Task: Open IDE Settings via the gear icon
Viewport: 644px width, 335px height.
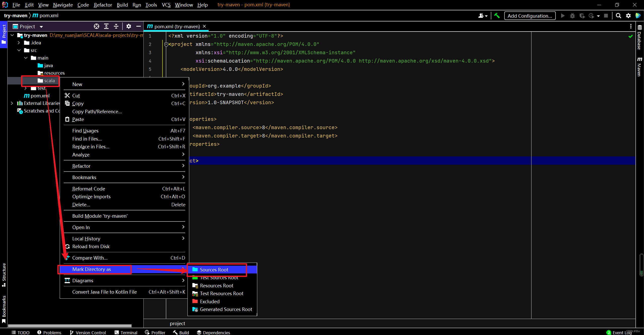Action: point(628,16)
